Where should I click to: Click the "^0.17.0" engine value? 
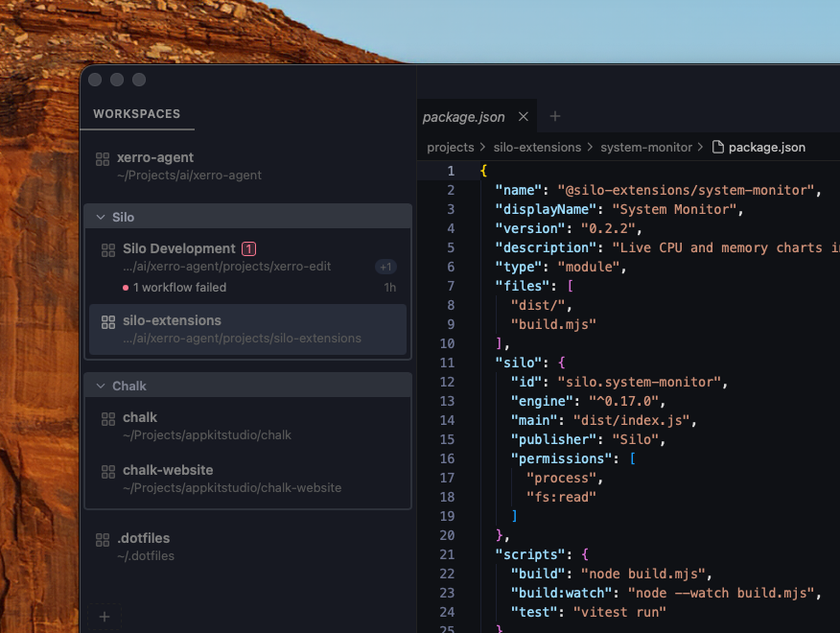coord(623,402)
